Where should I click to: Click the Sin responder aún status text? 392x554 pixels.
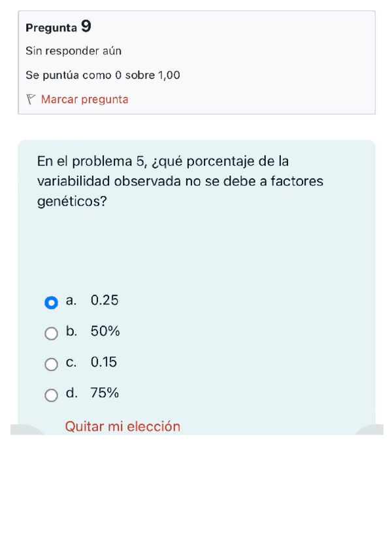tap(73, 51)
